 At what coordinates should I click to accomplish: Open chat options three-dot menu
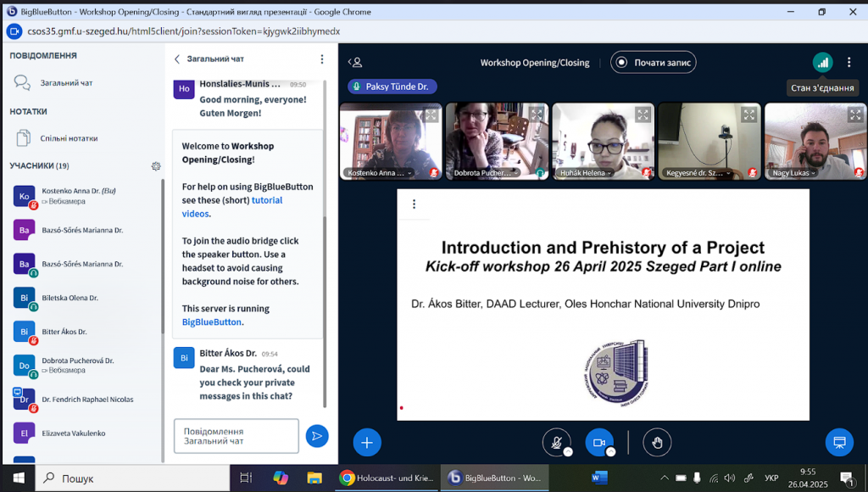click(x=322, y=59)
